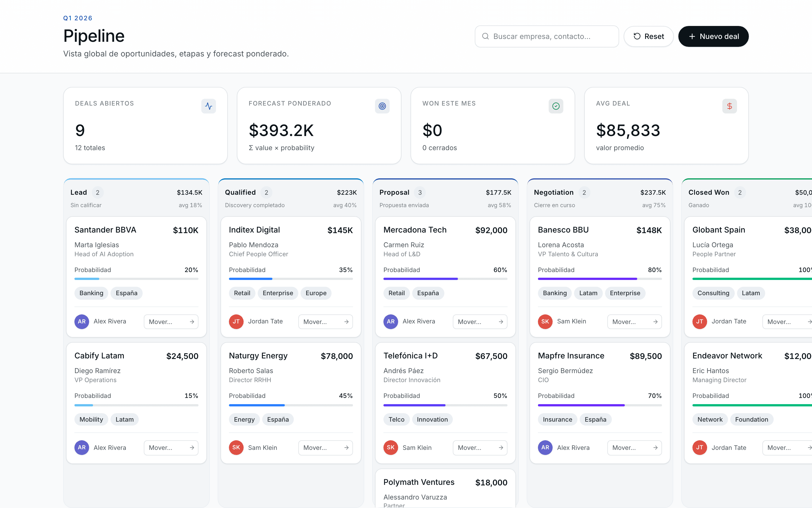Click the Negotiation column header
This screenshot has width=812, height=508.
600,198
